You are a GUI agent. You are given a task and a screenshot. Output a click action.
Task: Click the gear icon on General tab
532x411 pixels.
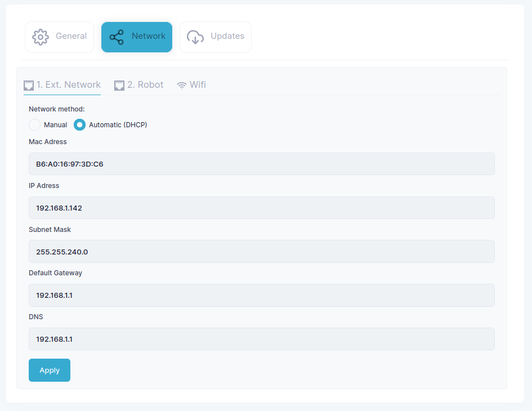click(41, 37)
